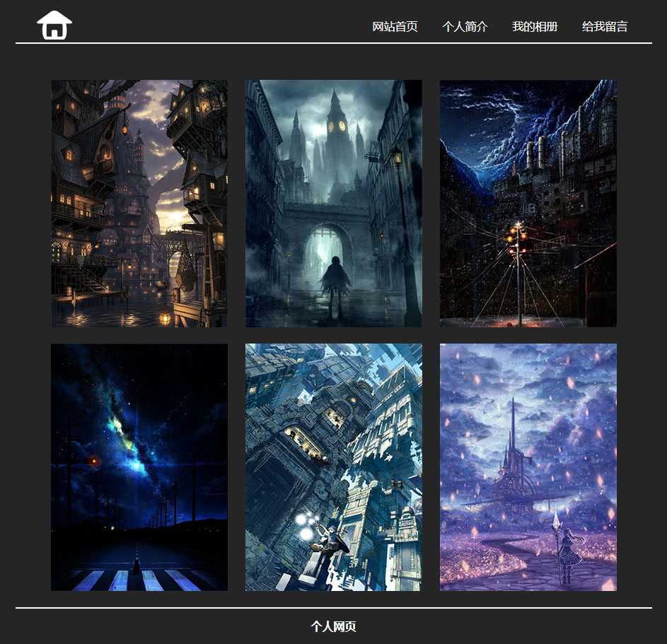Open the 网站首页 navigation link
Viewport: 667px width, 644px height.
pyautogui.click(x=395, y=27)
